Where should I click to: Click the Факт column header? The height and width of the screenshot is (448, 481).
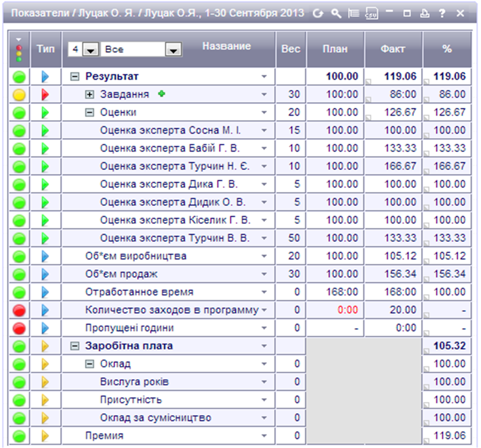tap(393, 49)
